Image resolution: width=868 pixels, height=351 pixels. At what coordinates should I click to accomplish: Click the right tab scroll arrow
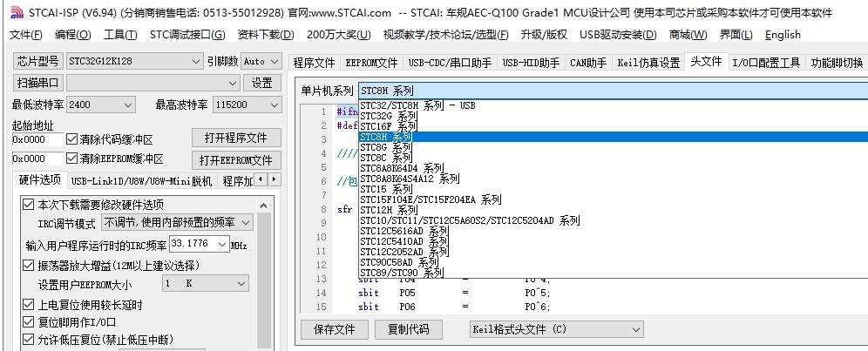(x=274, y=179)
